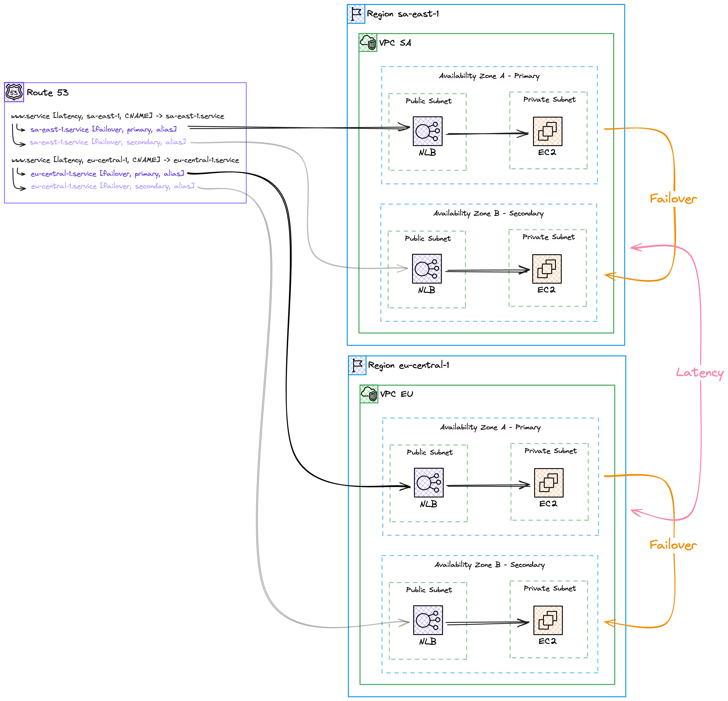The image size is (728, 701).
Task: Select the Availability Zone B - Secondary label in VPC EU
Action: [x=490, y=565]
